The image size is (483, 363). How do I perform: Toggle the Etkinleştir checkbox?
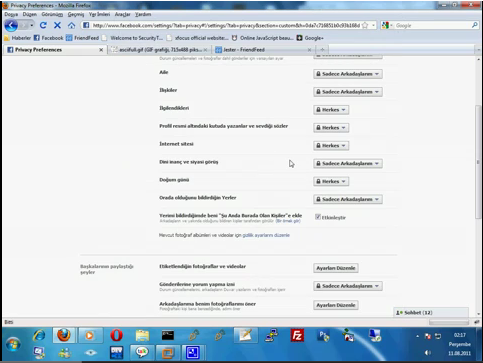coord(318,217)
